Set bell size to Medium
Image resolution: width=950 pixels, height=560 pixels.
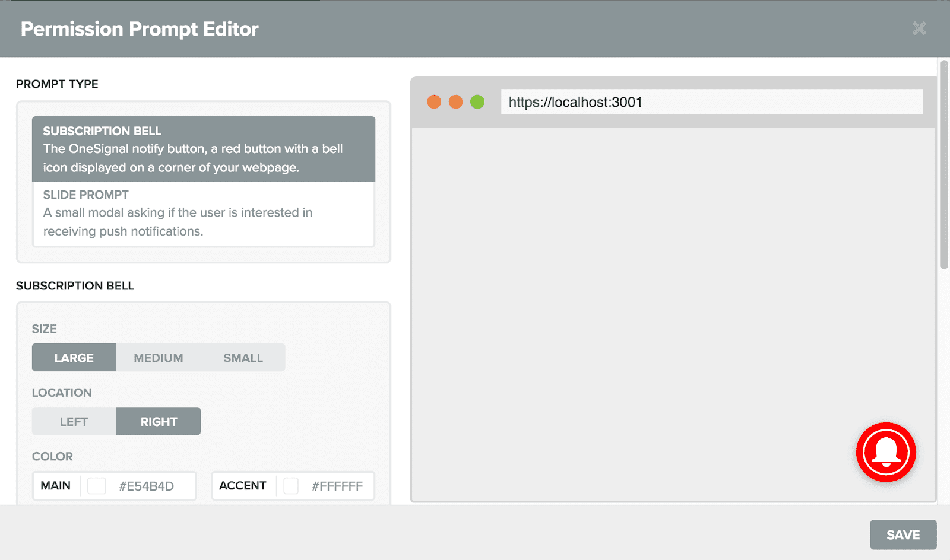coord(159,358)
